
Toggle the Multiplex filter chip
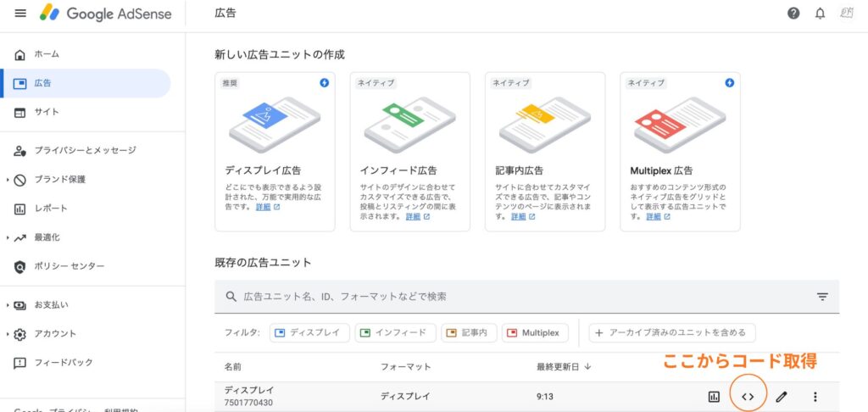click(x=534, y=333)
